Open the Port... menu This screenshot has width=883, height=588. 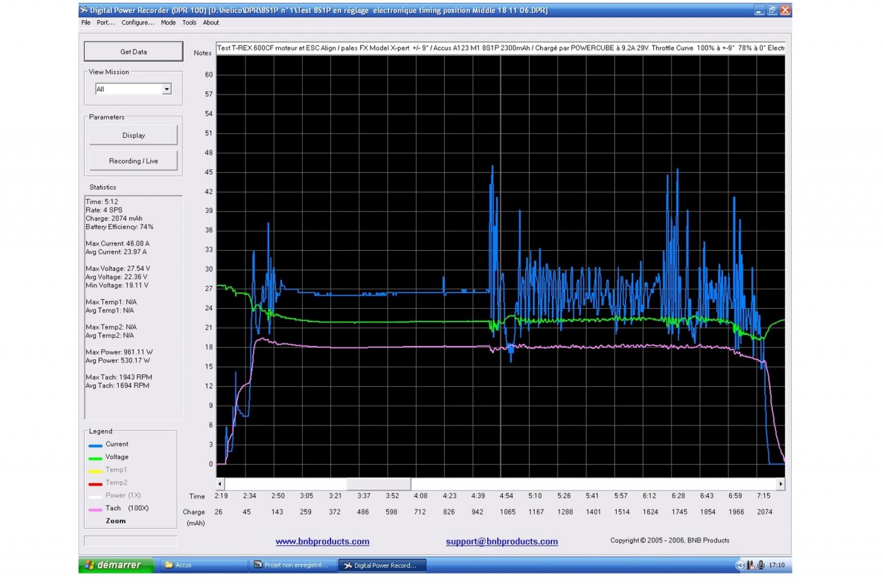click(x=106, y=23)
